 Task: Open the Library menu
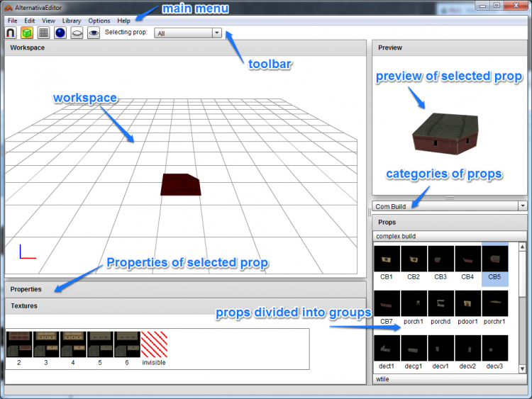71,21
